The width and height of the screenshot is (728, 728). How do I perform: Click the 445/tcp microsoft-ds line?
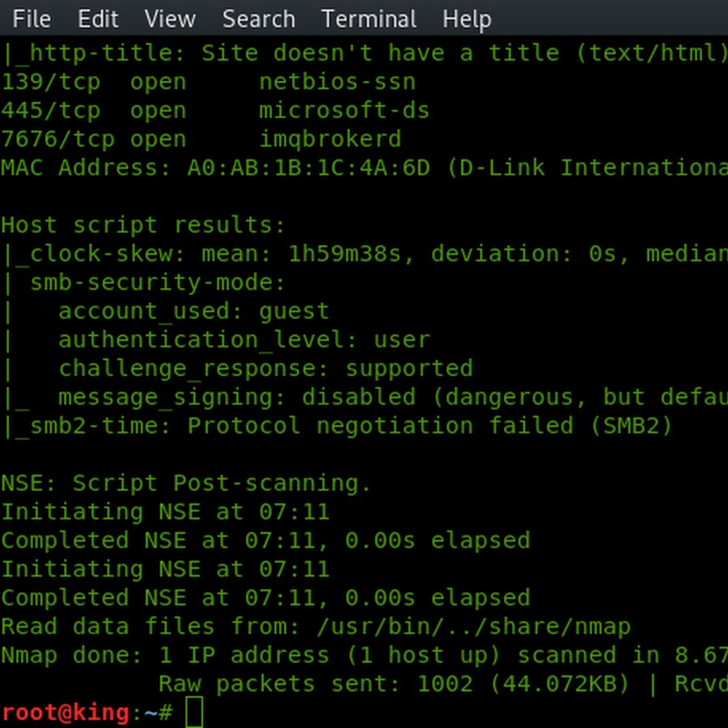(215, 112)
